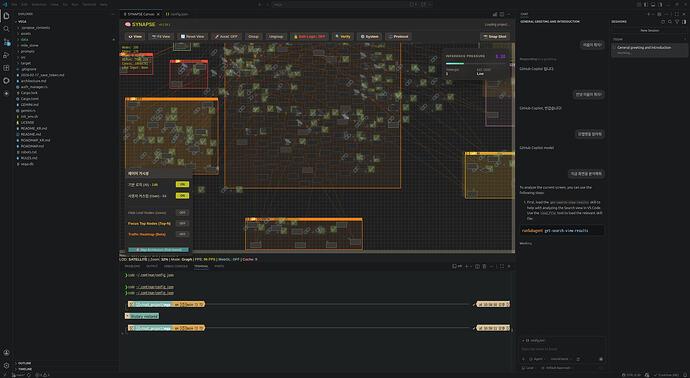Viewport: 690px width, 378px height.
Task: Click the chat message input field
Action: pos(562,349)
